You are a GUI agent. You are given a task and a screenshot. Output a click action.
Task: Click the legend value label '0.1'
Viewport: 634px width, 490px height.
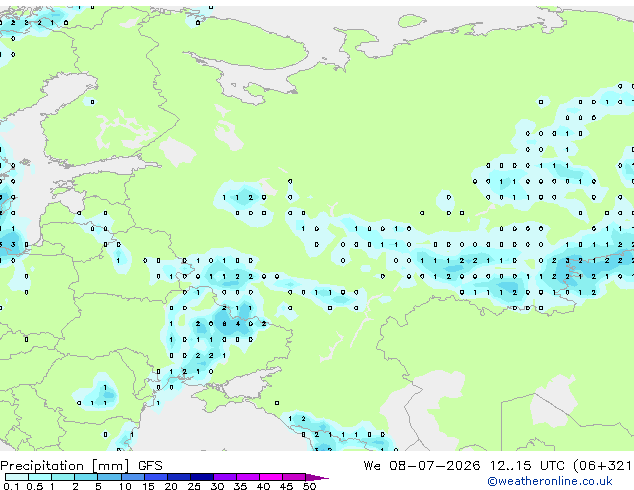12,486
